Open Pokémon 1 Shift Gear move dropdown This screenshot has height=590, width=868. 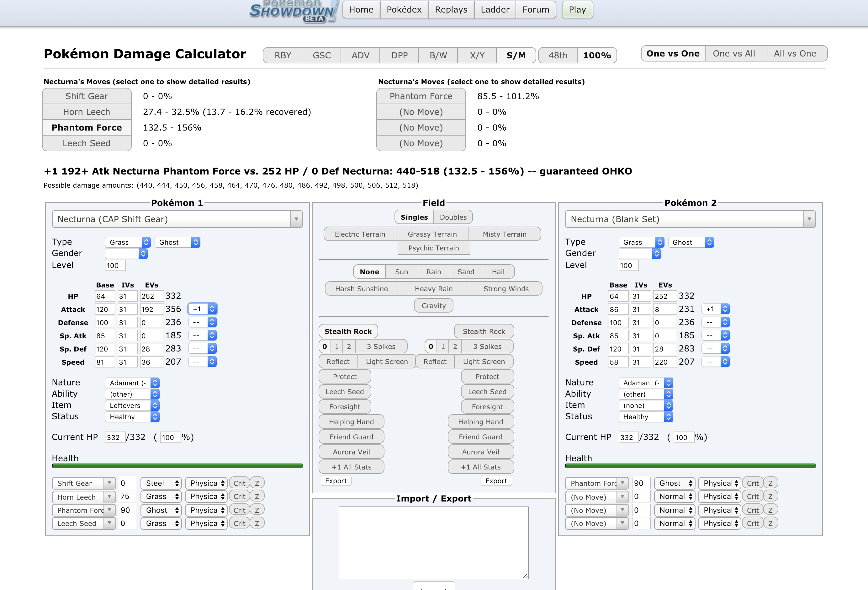click(x=84, y=483)
